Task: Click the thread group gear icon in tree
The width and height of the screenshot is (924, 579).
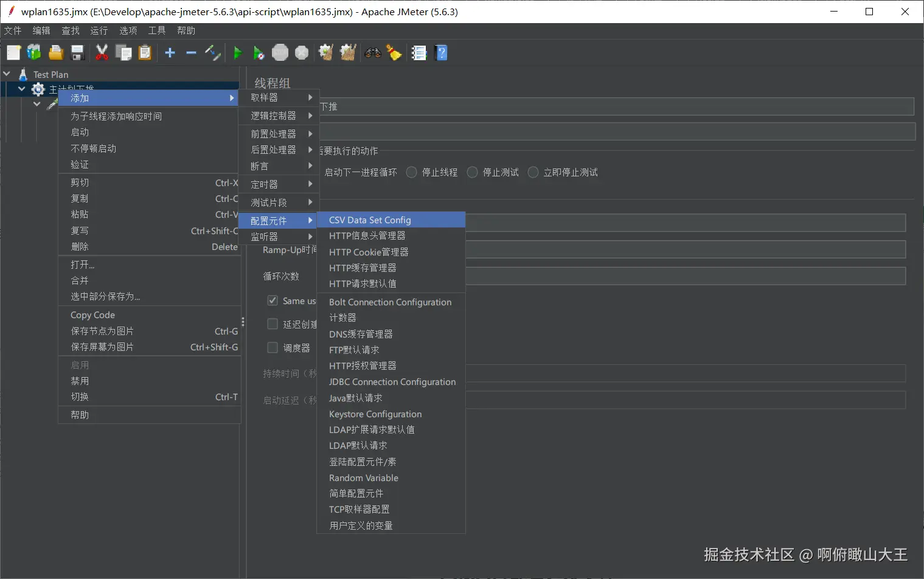Action: point(38,89)
